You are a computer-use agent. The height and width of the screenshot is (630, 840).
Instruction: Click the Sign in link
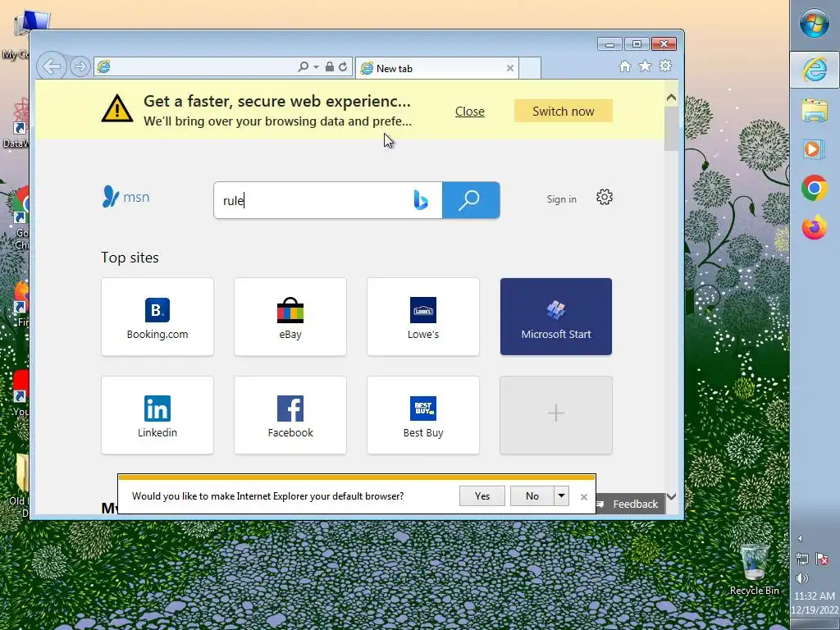tap(561, 199)
